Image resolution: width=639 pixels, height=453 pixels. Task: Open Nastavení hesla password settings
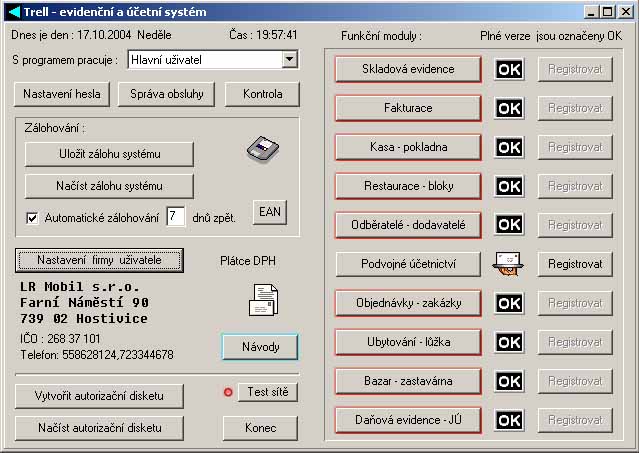coord(62,94)
